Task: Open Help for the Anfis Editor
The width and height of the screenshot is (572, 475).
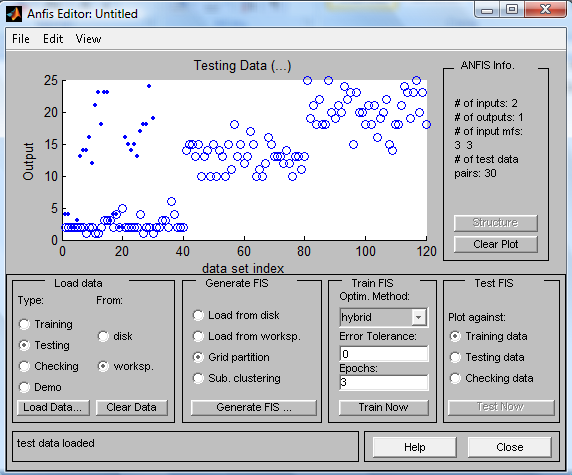Action: click(415, 447)
